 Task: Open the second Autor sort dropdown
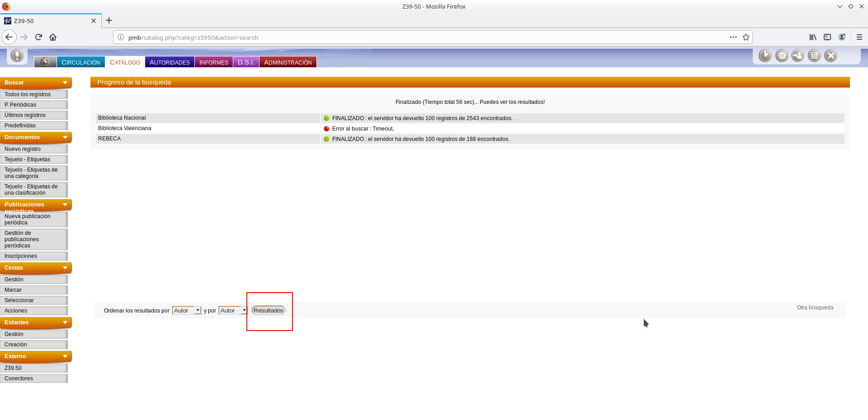click(233, 310)
